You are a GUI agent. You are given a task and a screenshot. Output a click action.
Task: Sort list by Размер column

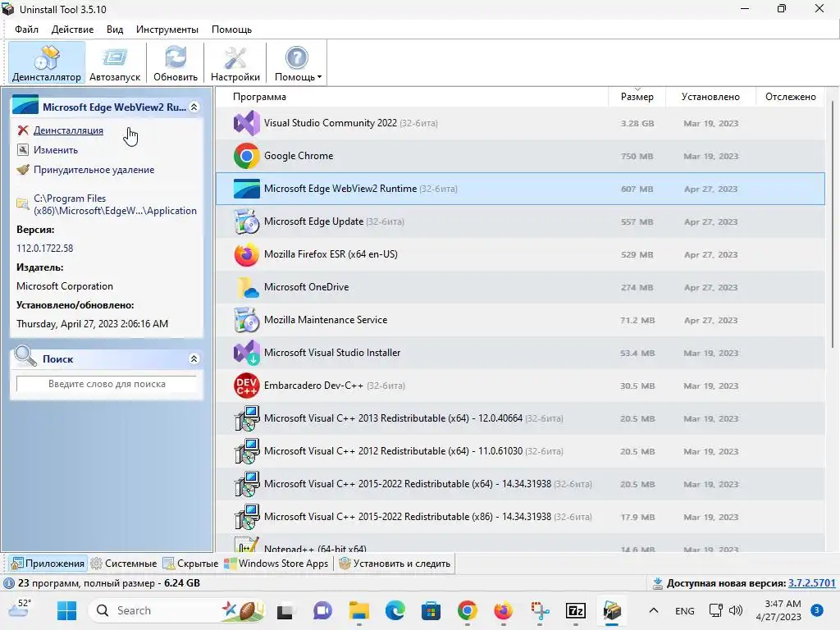pyautogui.click(x=637, y=97)
